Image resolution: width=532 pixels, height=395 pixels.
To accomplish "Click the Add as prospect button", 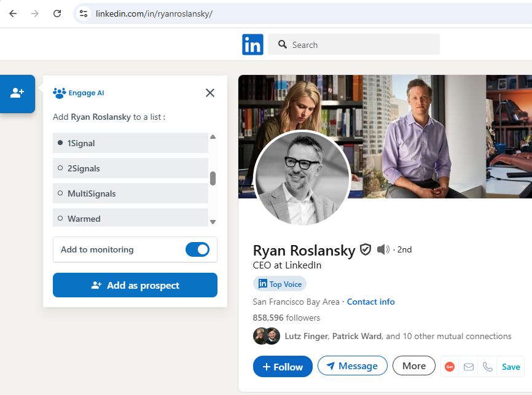I will (x=135, y=285).
